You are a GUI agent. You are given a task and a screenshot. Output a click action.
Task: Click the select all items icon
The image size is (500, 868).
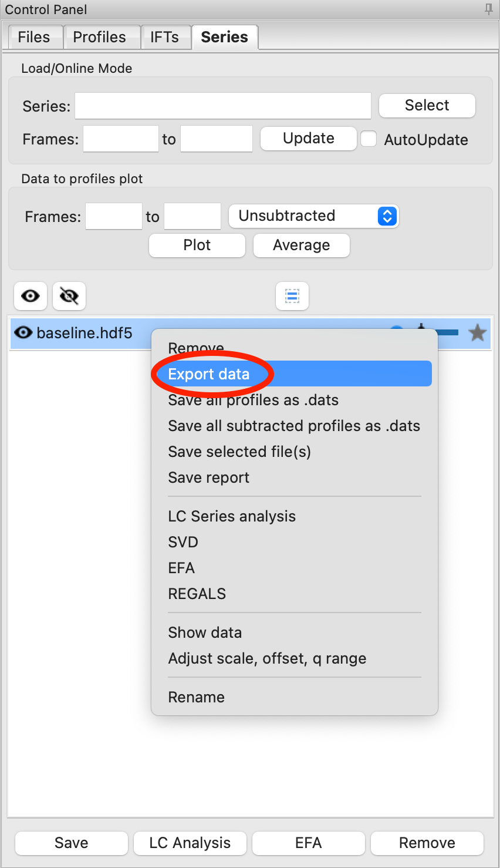click(292, 295)
